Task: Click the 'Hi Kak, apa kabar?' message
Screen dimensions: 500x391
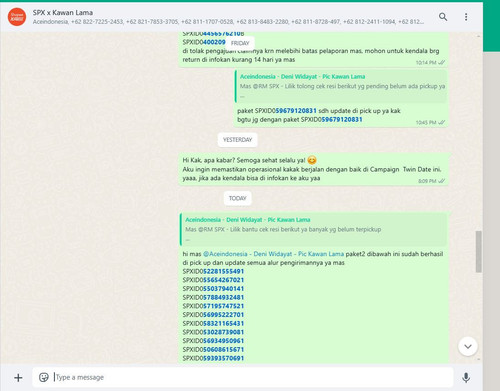Action: pyautogui.click(x=313, y=169)
